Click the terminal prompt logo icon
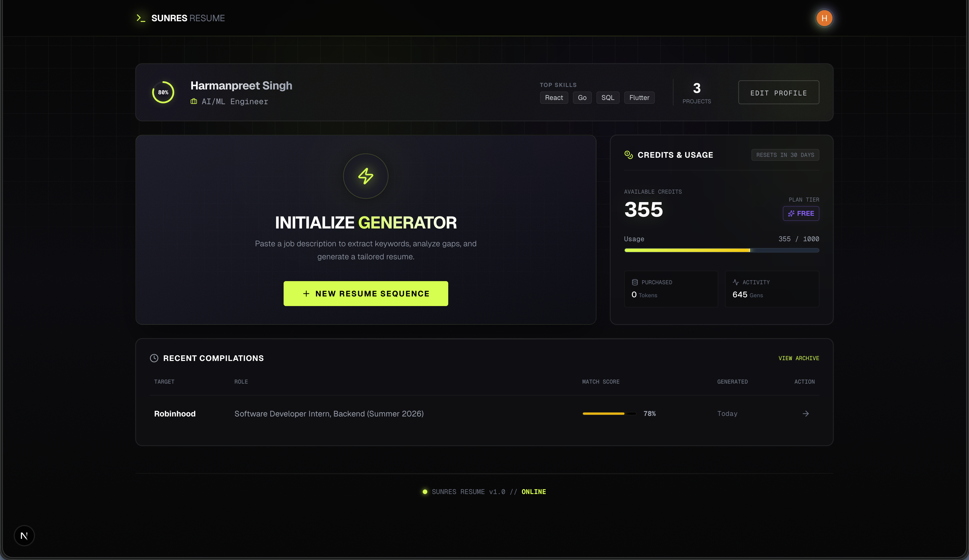969x560 pixels. [141, 18]
